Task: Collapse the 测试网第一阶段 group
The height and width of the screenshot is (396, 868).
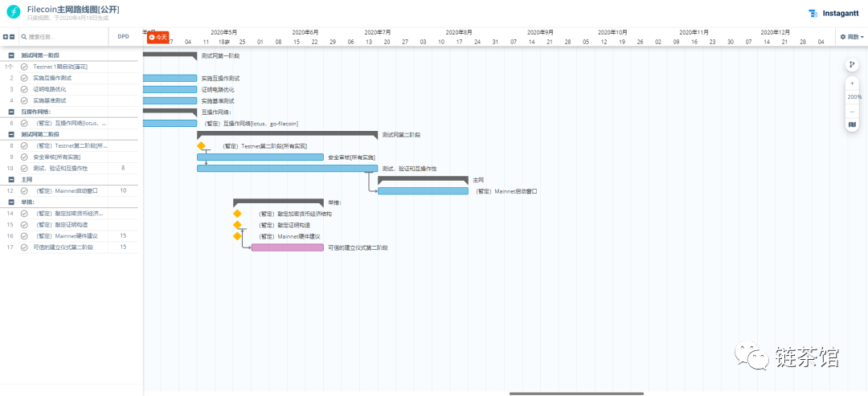Action: click(11, 55)
